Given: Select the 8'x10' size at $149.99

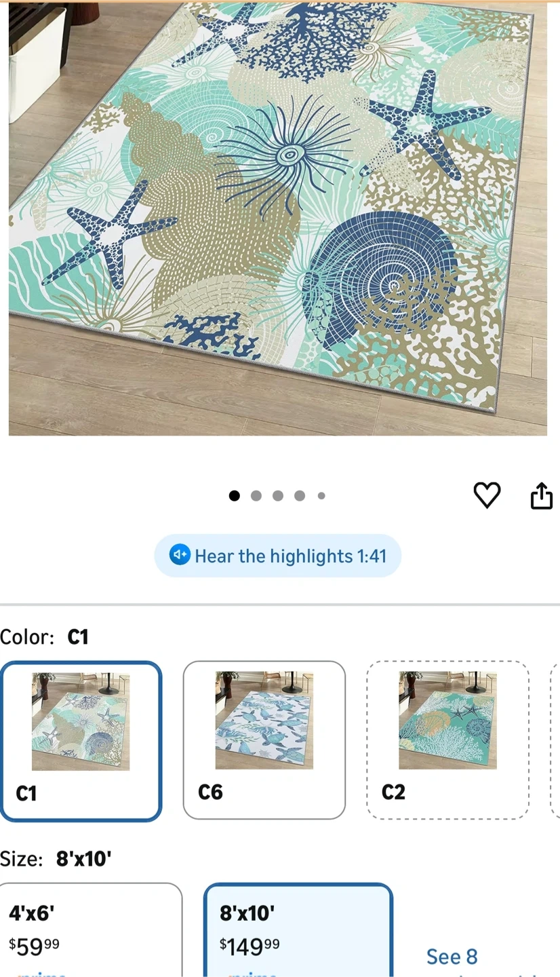Looking at the screenshot, I should tap(298, 930).
